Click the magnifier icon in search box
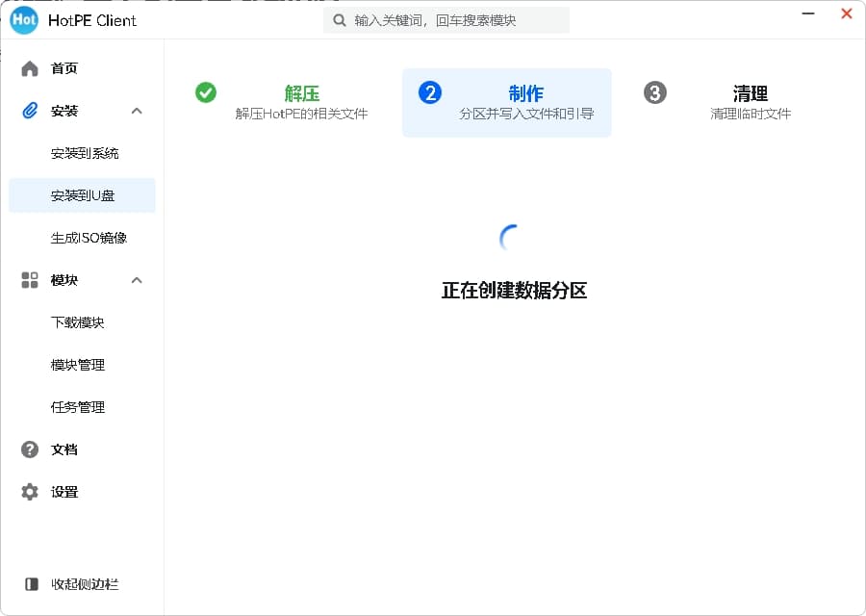 [339, 20]
